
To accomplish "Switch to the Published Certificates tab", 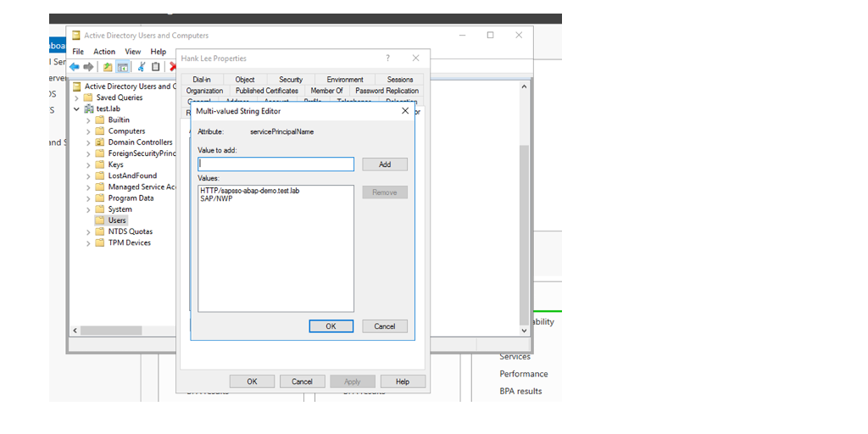I will 267,91.
